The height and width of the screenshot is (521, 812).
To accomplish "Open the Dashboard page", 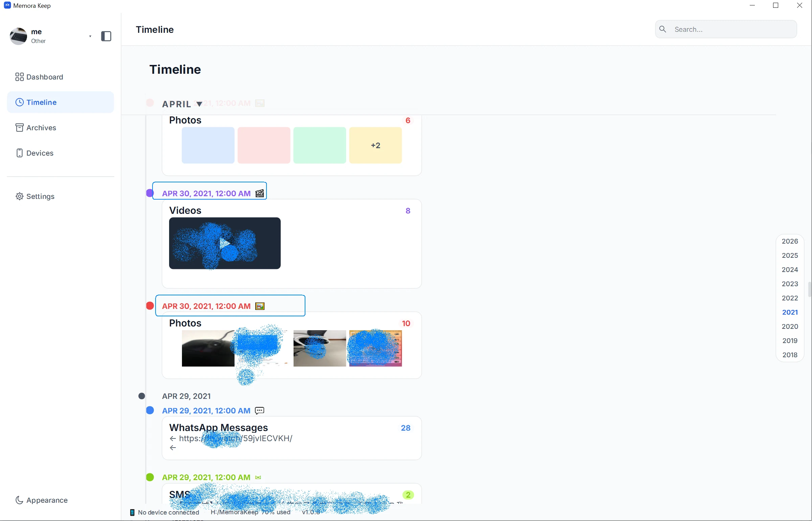I will (60, 77).
